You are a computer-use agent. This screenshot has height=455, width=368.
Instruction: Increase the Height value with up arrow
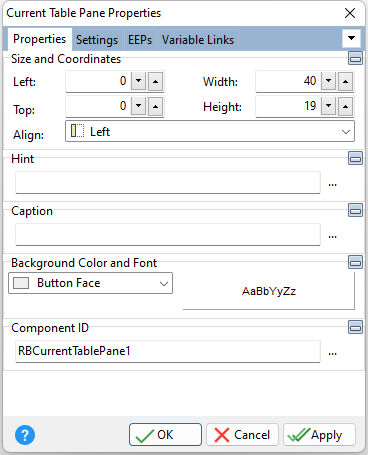coord(345,107)
